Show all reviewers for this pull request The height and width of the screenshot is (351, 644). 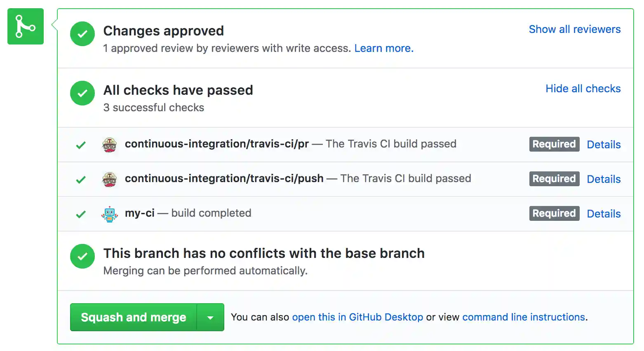tap(574, 29)
